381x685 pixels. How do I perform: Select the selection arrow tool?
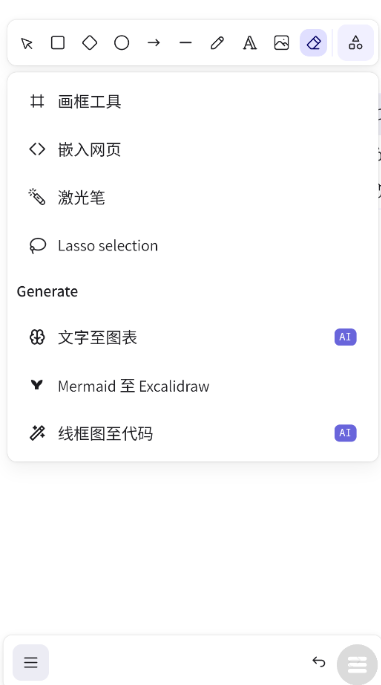point(26,43)
